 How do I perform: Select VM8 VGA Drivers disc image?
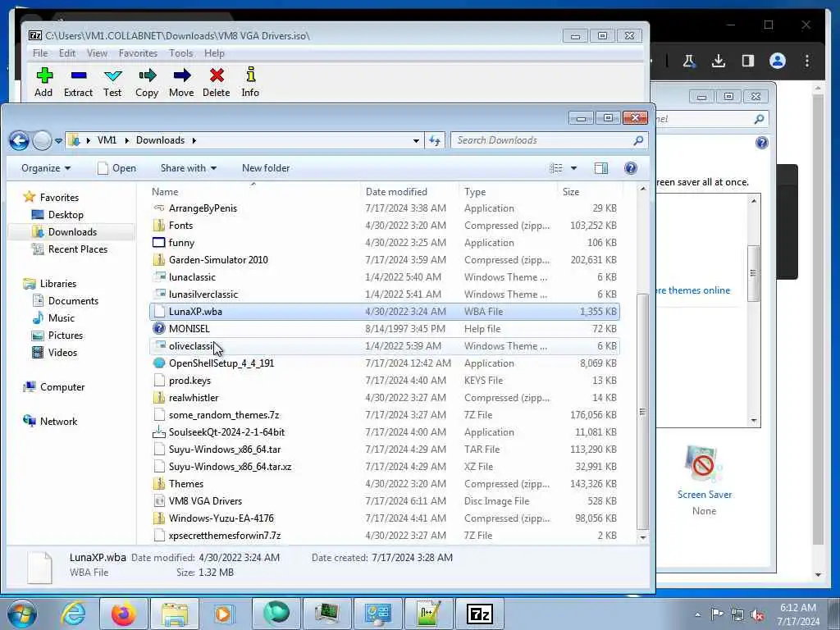coord(384,501)
